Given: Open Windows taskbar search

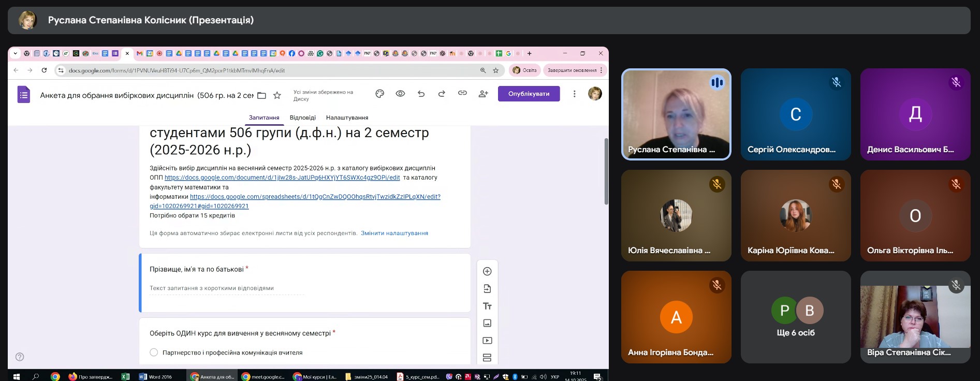Looking at the screenshot, I should click(36, 376).
